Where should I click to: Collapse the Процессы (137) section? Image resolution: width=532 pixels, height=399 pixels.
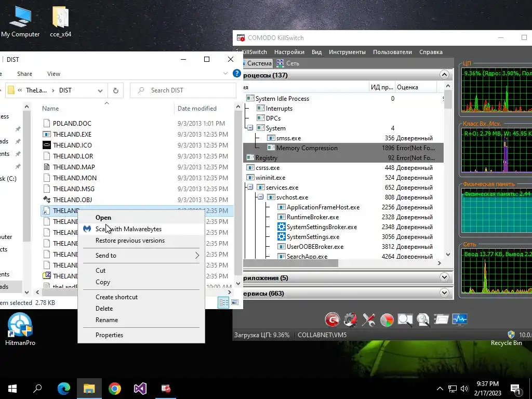444,75
